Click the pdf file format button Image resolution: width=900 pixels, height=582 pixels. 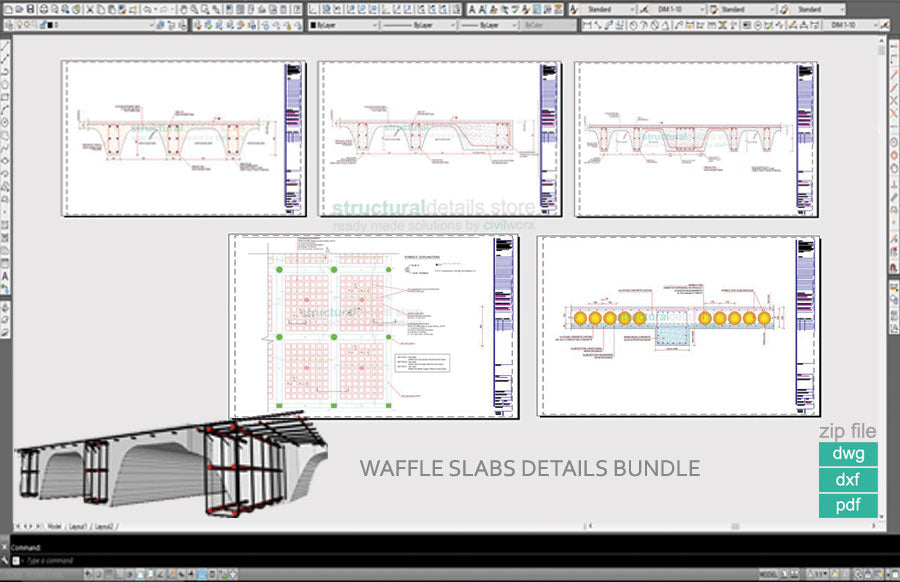847,505
